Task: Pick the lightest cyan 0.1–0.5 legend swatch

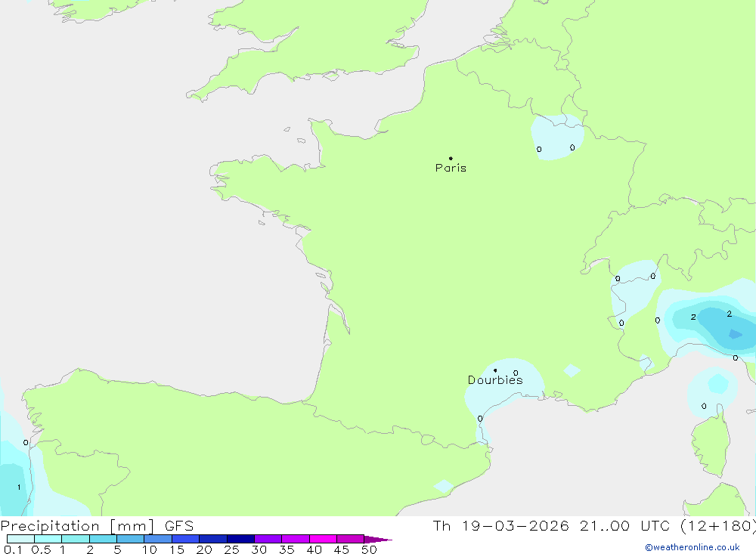Action: (20, 539)
